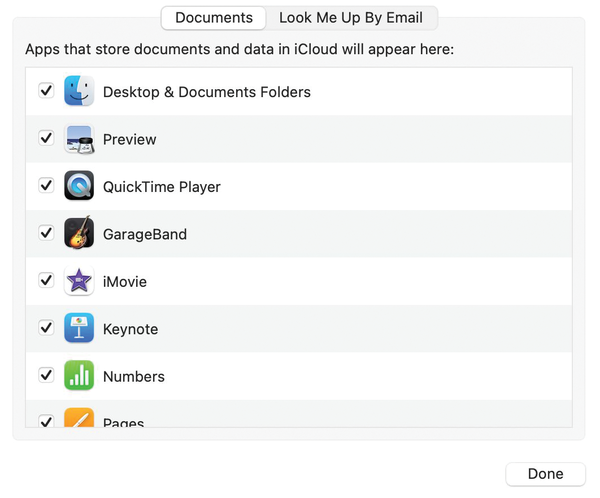Screen dimensions: 600x498
Task: Select the 'Desktop & Documents Folders' label
Action: [x=207, y=92]
